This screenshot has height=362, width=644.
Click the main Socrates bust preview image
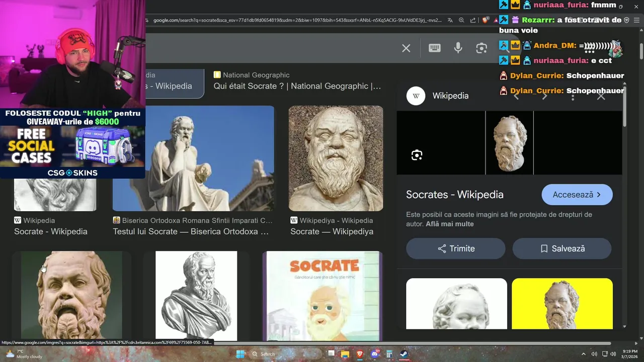[509, 143]
